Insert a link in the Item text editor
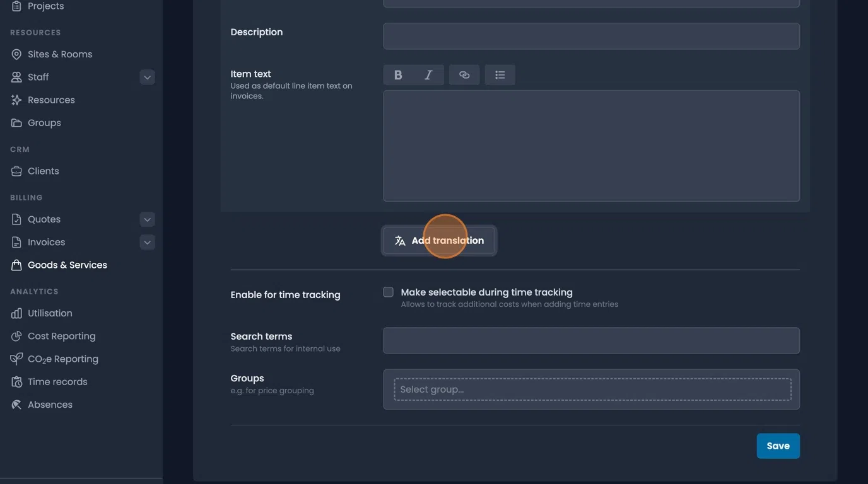Image resolution: width=868 pixels, height=484 pixels. click(464, 74)
